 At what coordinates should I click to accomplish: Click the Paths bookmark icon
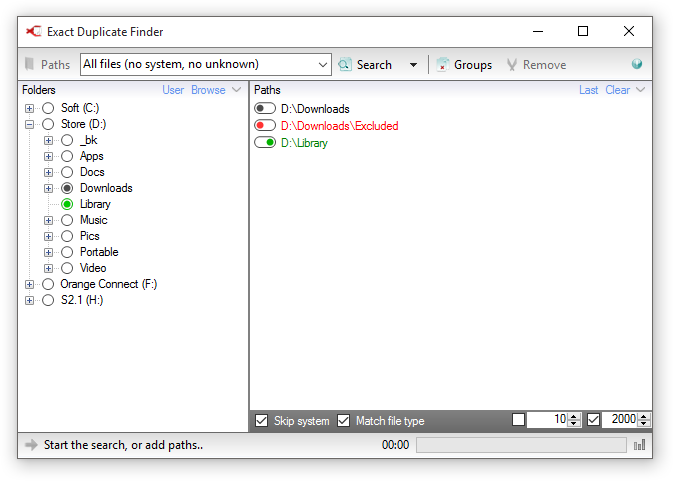click(x=29, y=64)
